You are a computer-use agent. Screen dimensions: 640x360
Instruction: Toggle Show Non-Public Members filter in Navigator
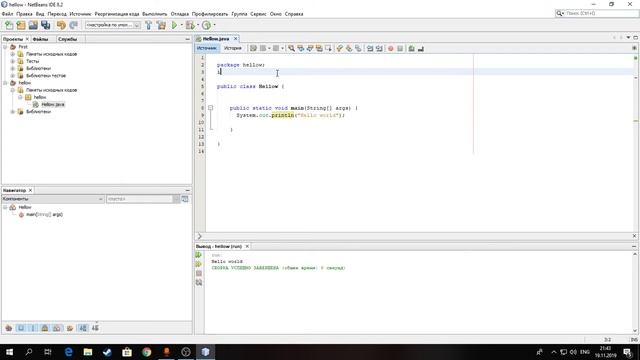[x=45, y=328]
